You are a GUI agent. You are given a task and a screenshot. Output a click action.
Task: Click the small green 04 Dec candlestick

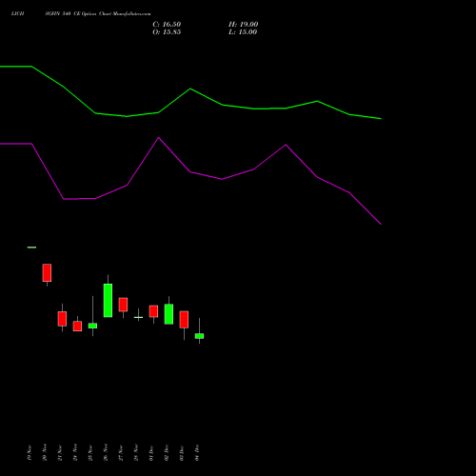[199, 336]
